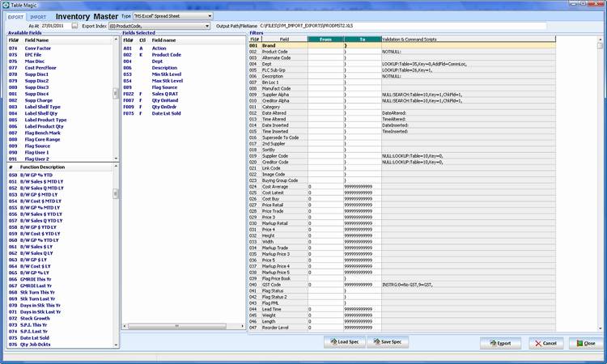The height and width of the screenshot is (364, 607).
Task: Select Stock Growth function
Action: (35, 319)
